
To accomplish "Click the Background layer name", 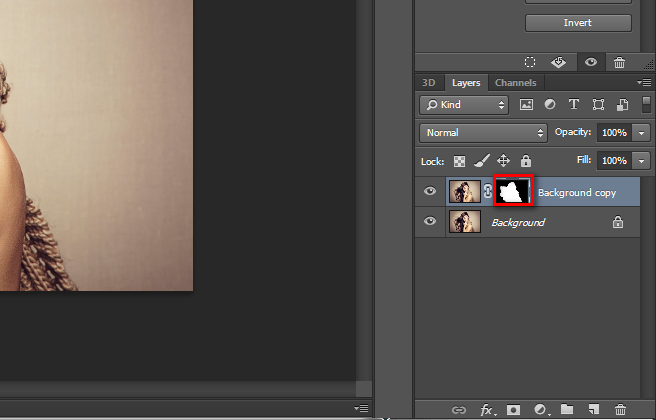I will [x=518, y=223].
